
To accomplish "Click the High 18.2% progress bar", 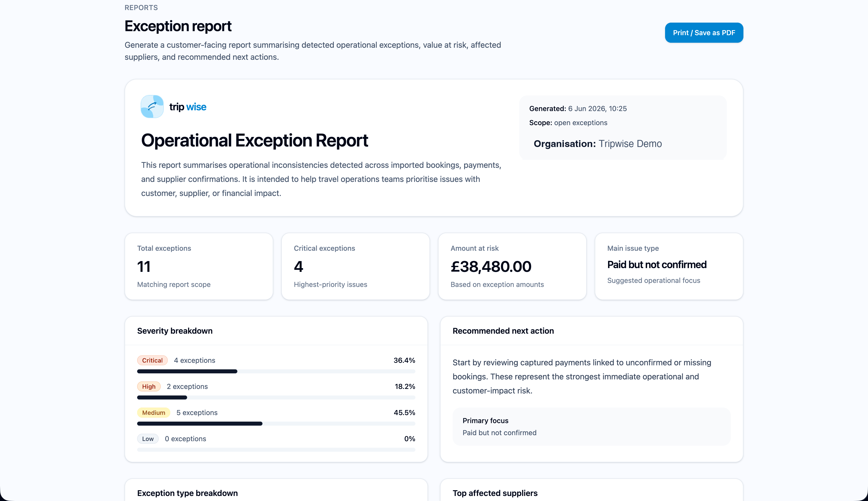I will pos(276,397).
